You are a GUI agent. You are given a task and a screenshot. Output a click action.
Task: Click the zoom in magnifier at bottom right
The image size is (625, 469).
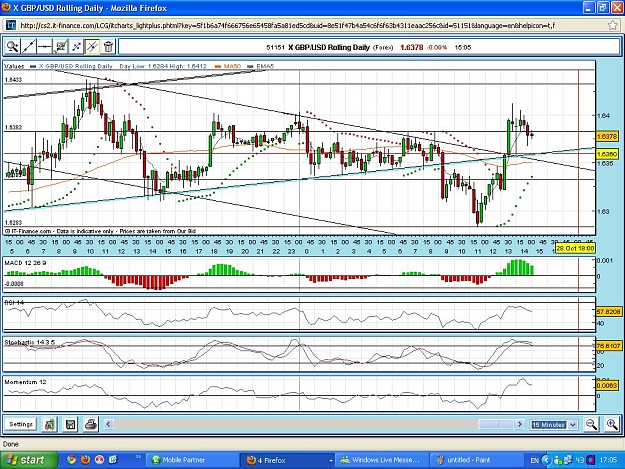click(x=612, y=424)
